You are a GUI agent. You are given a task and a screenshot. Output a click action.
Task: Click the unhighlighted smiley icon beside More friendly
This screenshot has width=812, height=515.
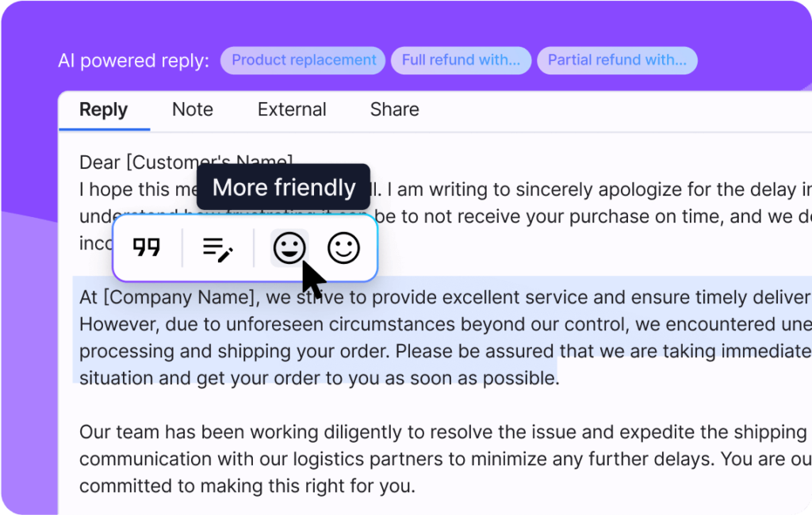point(344,248)
